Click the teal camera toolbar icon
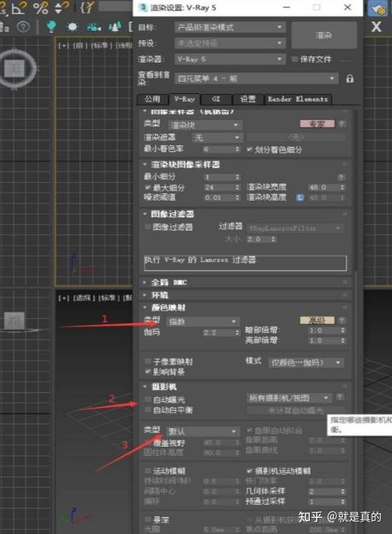The image size is (392, 534). point(94,26)
